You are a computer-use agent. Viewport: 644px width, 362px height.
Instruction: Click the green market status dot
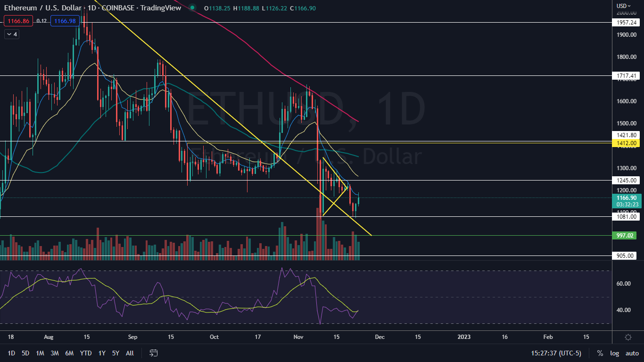pyautogui.click(x=191, y=7)
